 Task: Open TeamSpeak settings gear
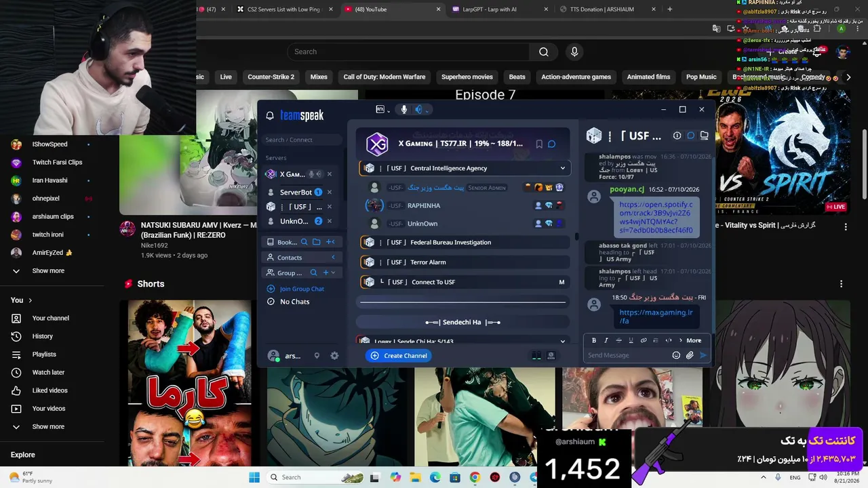point(334,356)
